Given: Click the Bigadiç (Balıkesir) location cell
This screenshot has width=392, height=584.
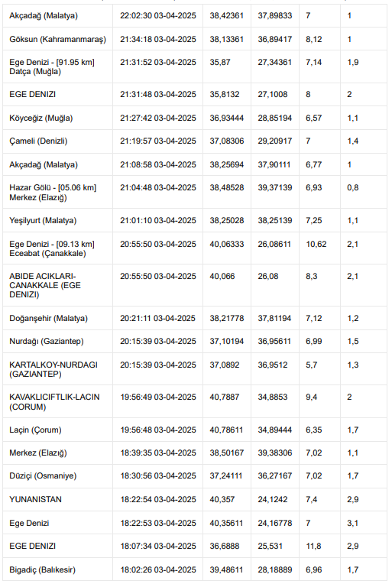Looking at the screenshot, I should pos(57,569).
